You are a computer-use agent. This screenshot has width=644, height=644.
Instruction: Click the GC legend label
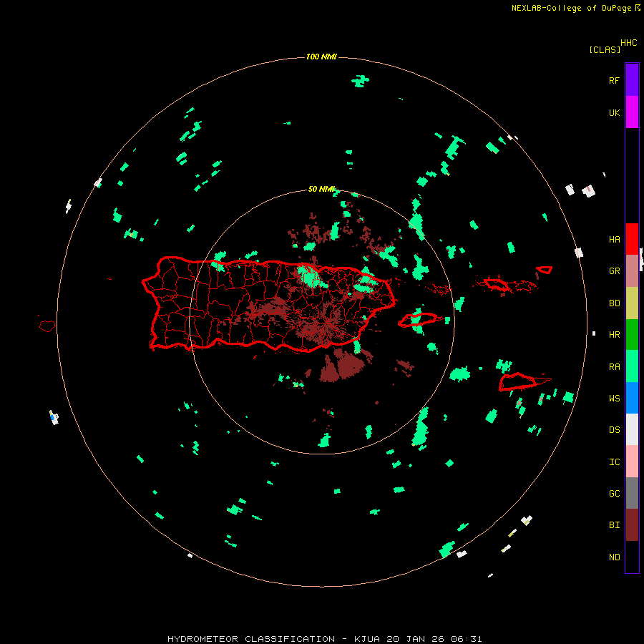(x=614, y=494)
